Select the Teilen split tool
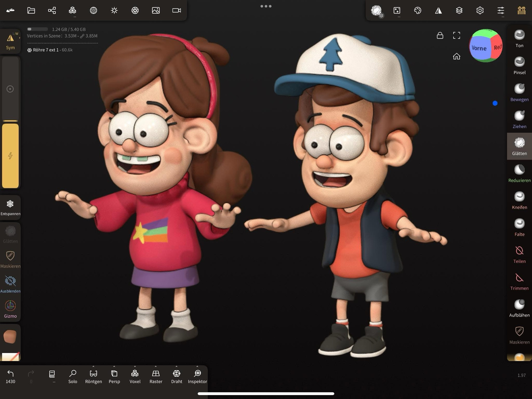 (x=519, y=255)
